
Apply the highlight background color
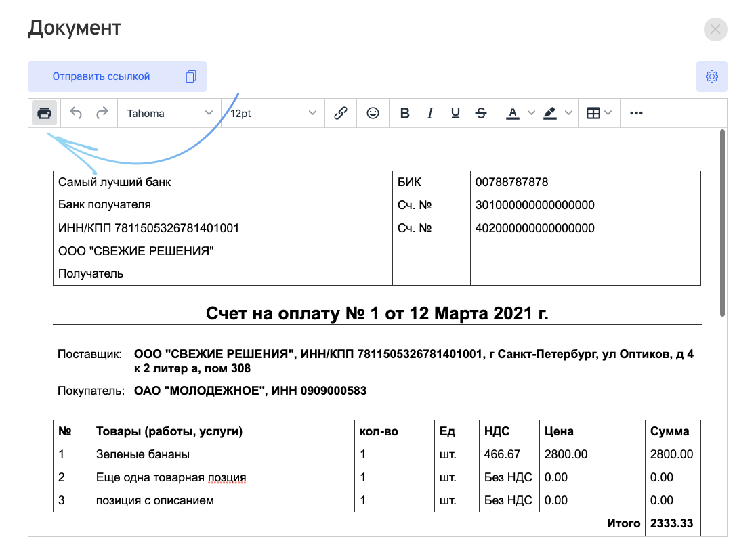[x=550, y=113]
